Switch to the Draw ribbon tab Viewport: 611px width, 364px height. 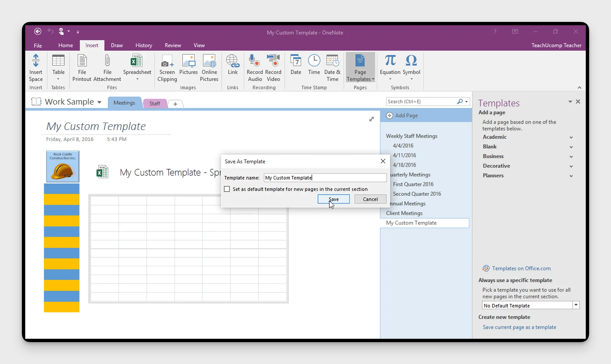pyautogui.click(x=117, y=45)
